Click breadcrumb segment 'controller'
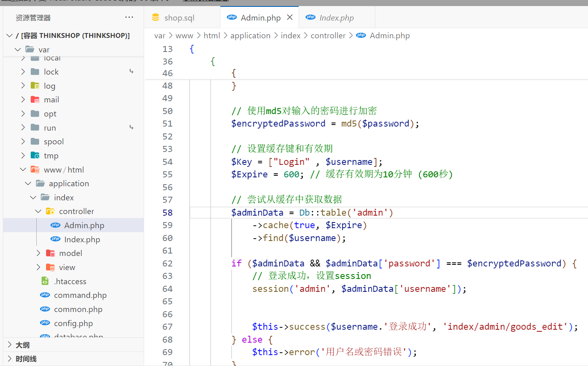588x366 pixels. pos(328,35)
